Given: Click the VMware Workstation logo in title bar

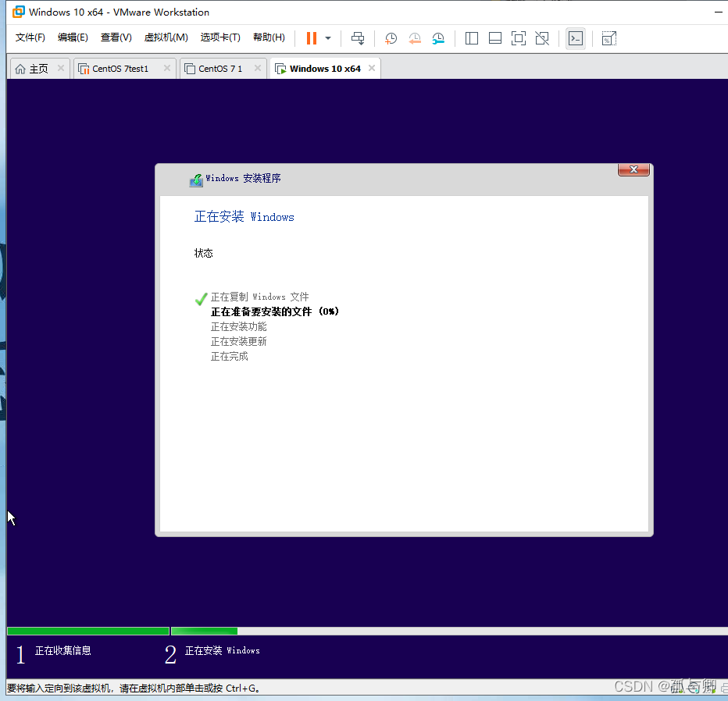Looking at the screenshot, I should (x=19, y=12).
